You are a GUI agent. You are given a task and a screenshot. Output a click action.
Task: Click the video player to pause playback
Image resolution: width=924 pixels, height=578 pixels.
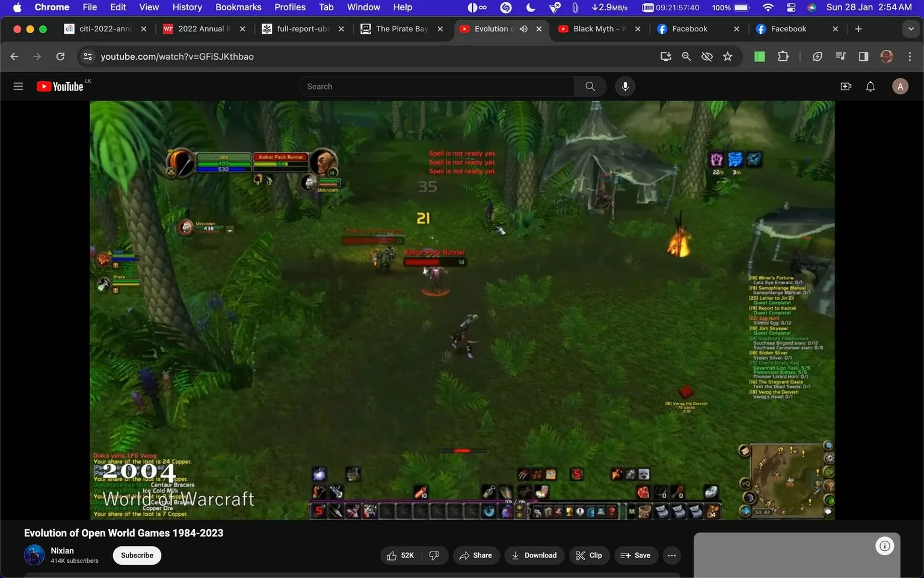(462, 310)
